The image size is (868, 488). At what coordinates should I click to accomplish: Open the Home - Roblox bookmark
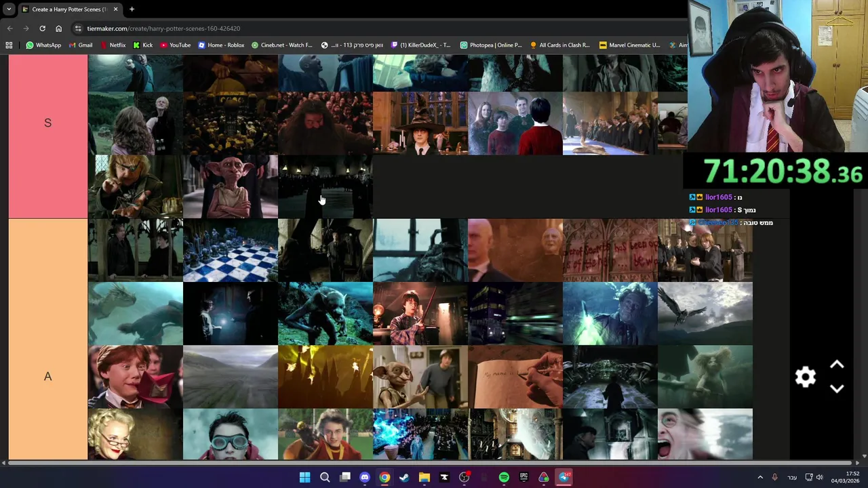(221, 45)
